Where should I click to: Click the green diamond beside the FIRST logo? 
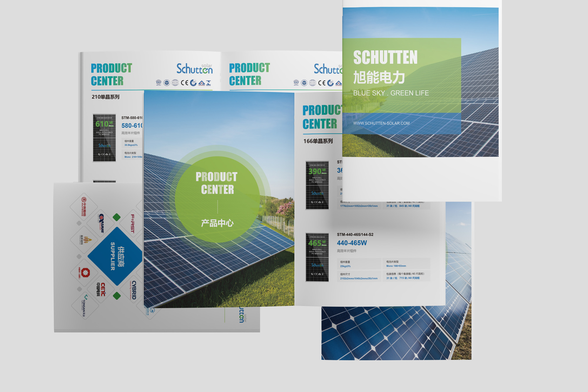[117, 217]
